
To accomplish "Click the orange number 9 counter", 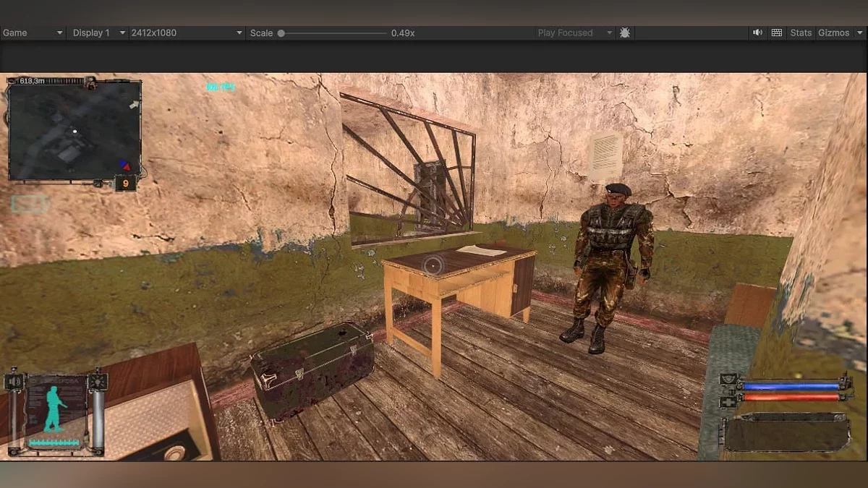I will pos(125,184).
